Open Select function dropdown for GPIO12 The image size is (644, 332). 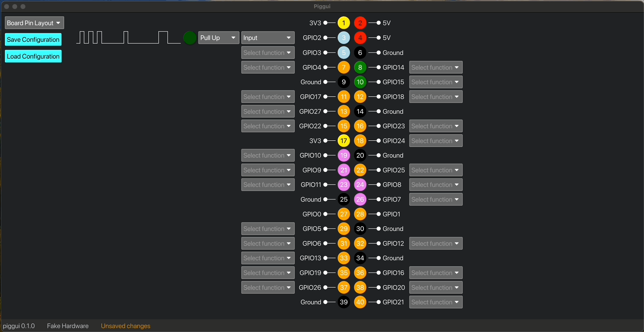436,243
